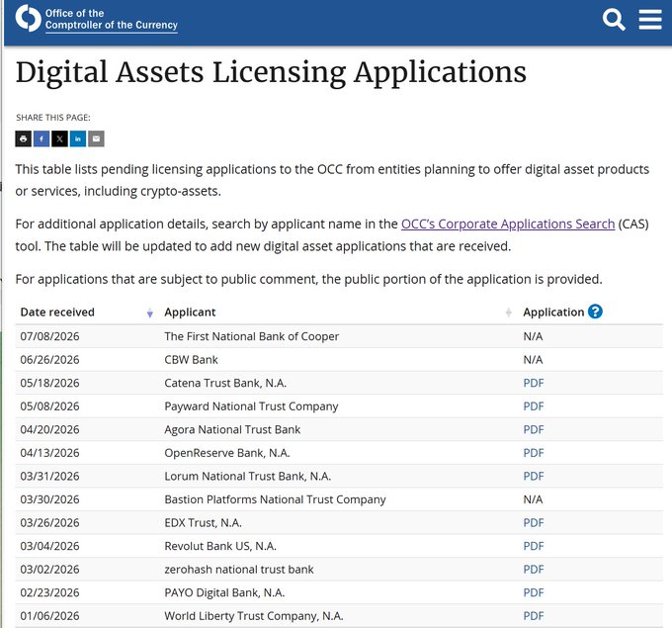Select Payward National Trust Company name
This screenshot has height=628, width=672.
[x=252, y=406]
